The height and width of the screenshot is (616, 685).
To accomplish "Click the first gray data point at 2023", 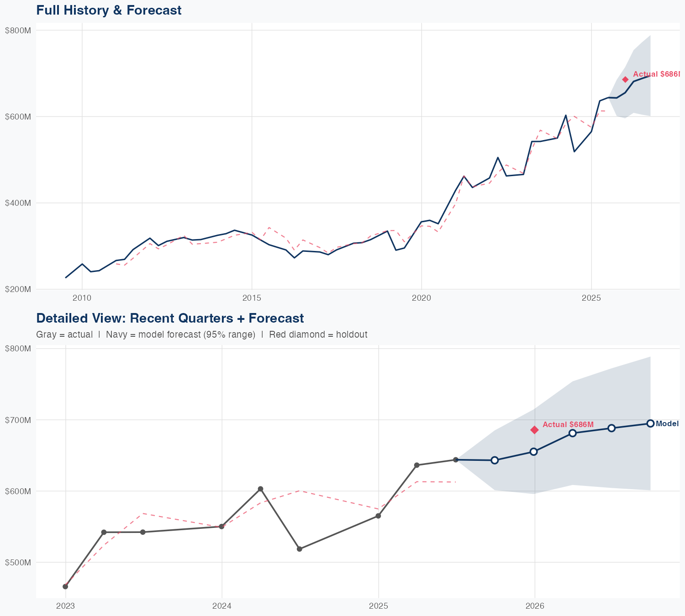I will [65, 586].
